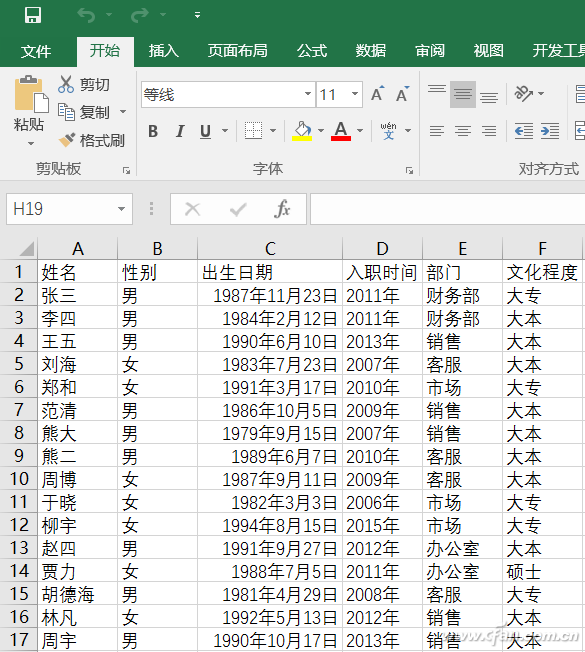Open the font name dropdown showing 等线
Viewport: 585px width, 652px height.
point(308,94)
